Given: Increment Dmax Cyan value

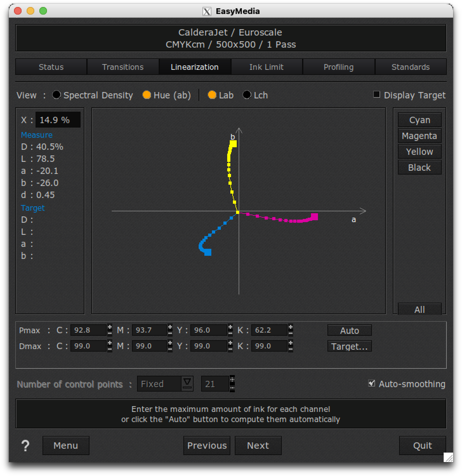Looking at the screenshot, I should point(110,343).
